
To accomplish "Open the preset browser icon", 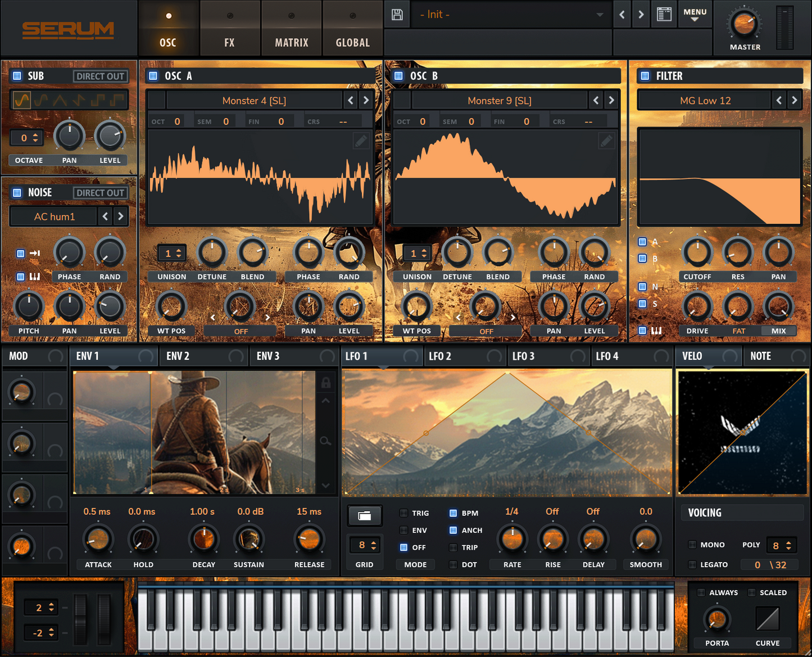I will coord(664,15).
